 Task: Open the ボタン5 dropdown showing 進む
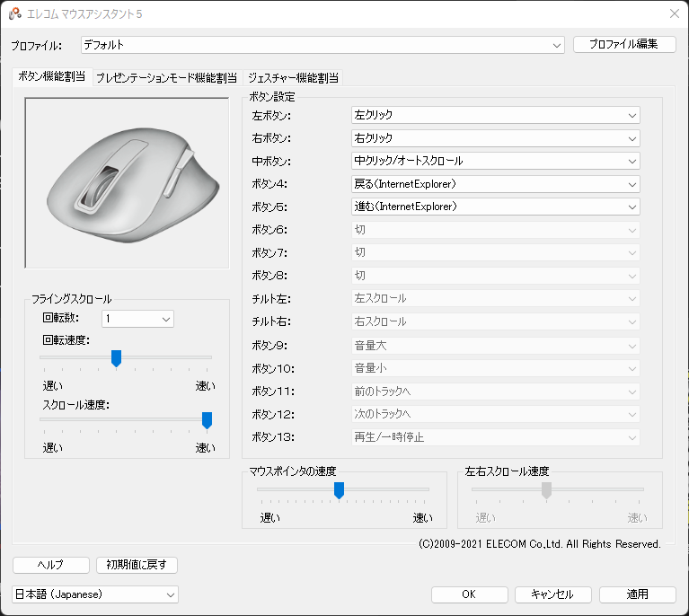pos(496,207)
